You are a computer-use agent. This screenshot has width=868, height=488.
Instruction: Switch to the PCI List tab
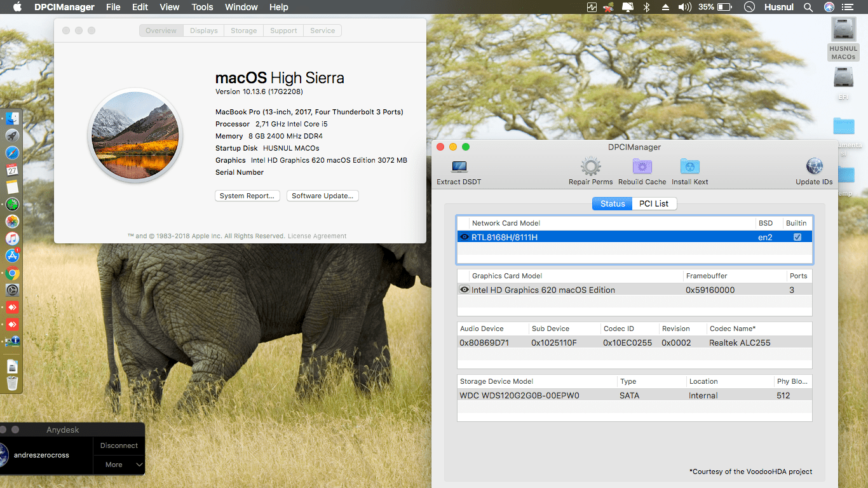click(x=654, y=203)
